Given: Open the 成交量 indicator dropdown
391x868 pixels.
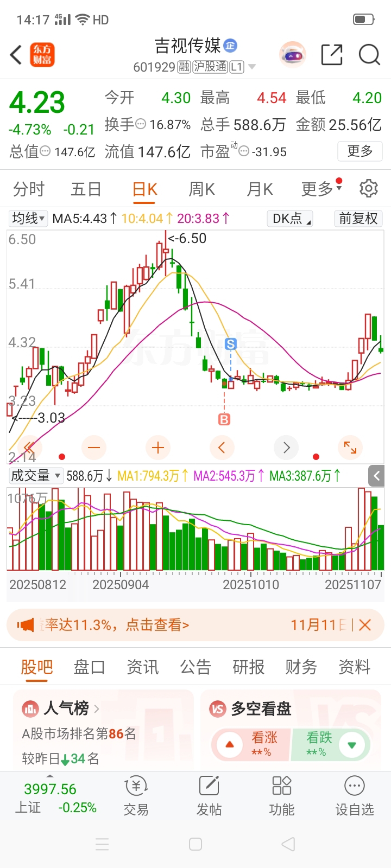Looking at the screenshot, I should [36, 476].
